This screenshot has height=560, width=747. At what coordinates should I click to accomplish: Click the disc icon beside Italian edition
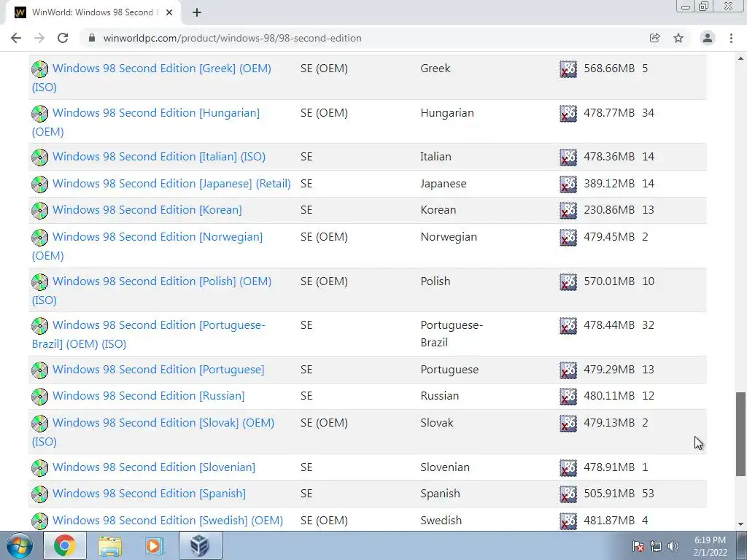(39, 157)
